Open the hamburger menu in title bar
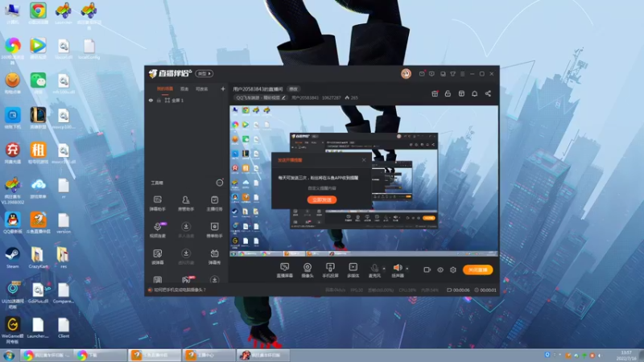The image size is (644, 362). tap(462, 74)
